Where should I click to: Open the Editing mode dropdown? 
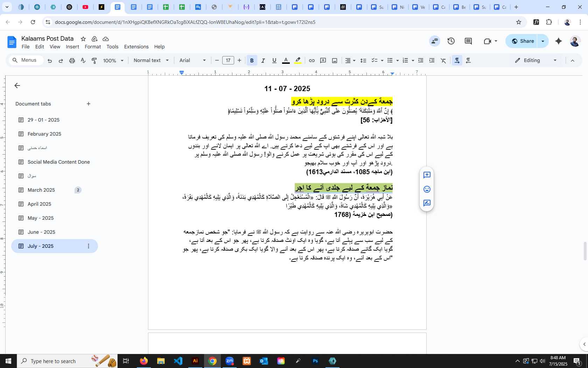pos(535,61)
